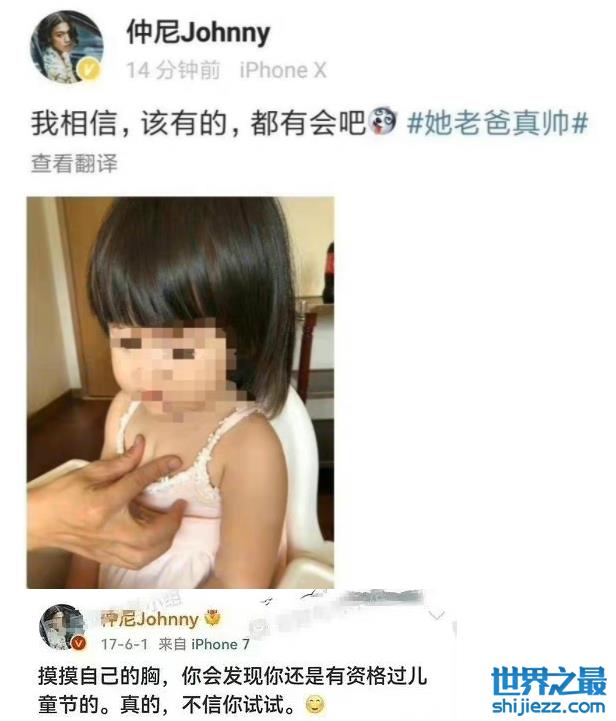Image resolution: width=616 pixels, height=721 pixels.
Task: Open the shijiezz.com link
Action: click(x=549, y=706)
